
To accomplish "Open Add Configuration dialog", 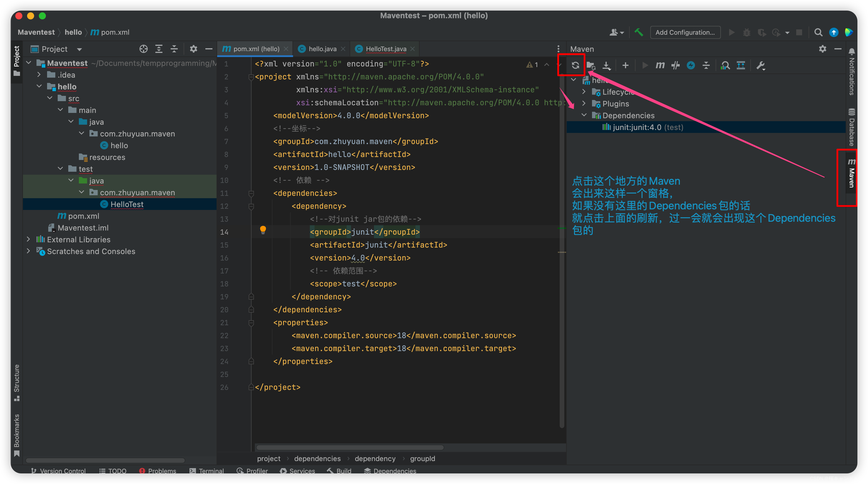I will click(685, 32).
